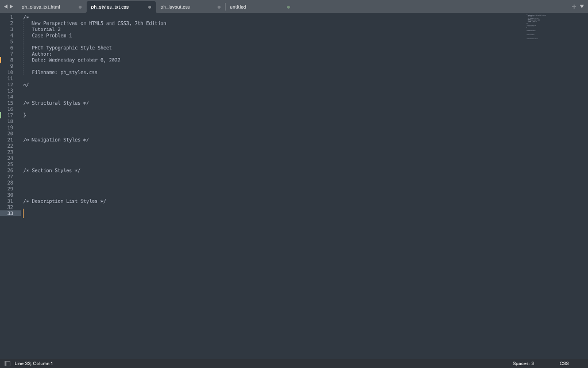Click the PHCT Typographic Style Sheet line
Image resolution: width=588 pixels, height=368 pixels.
coord(72,48)
